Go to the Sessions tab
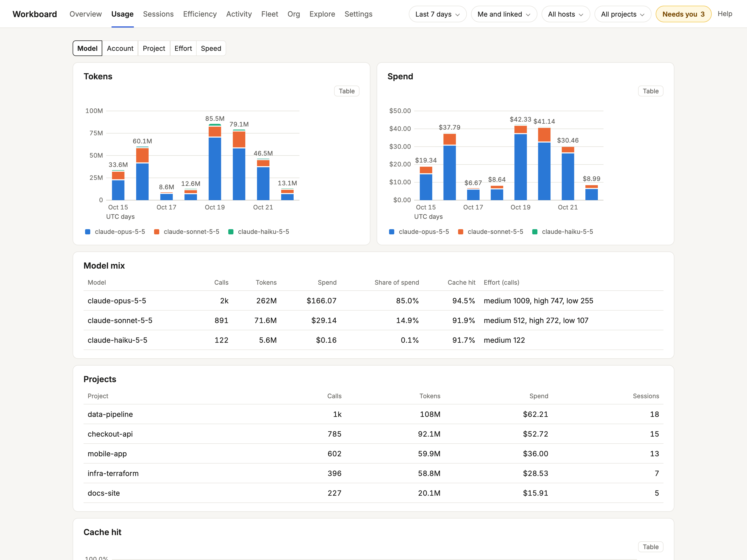This screenshot has height=560, width=747. pos(158,14)
